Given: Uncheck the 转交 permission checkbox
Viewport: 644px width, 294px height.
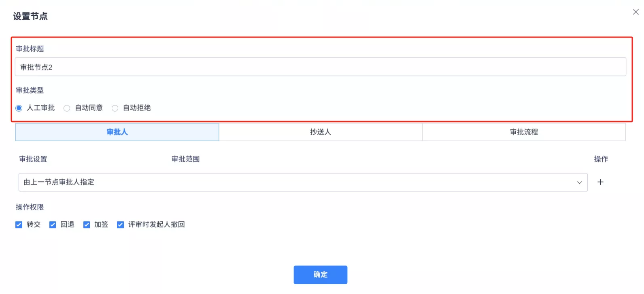Looking at the screenshot, I should tap(19, 225).
